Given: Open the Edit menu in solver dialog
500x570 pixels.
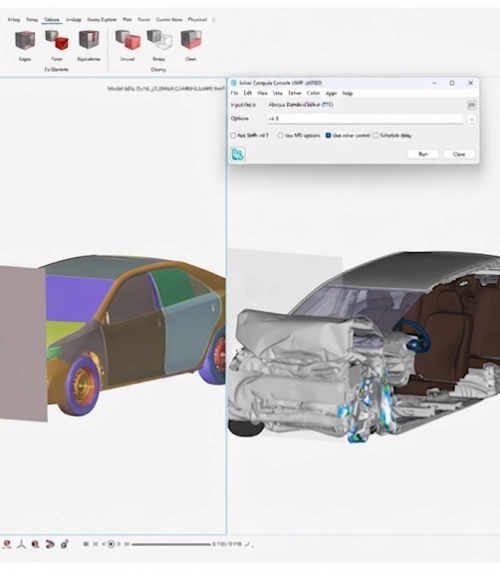Looking at the screenshot, I should click(248, 93).
